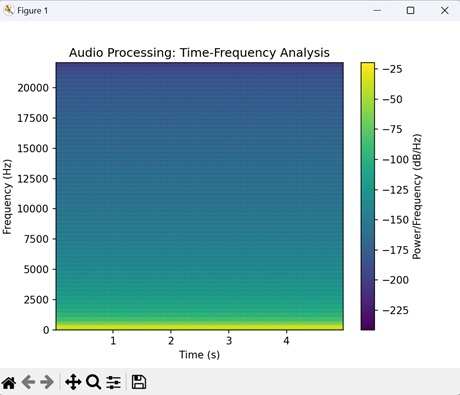Click the time axis tick label 1
The width and height of the screenshot is (460, 395).
point(113,341)
